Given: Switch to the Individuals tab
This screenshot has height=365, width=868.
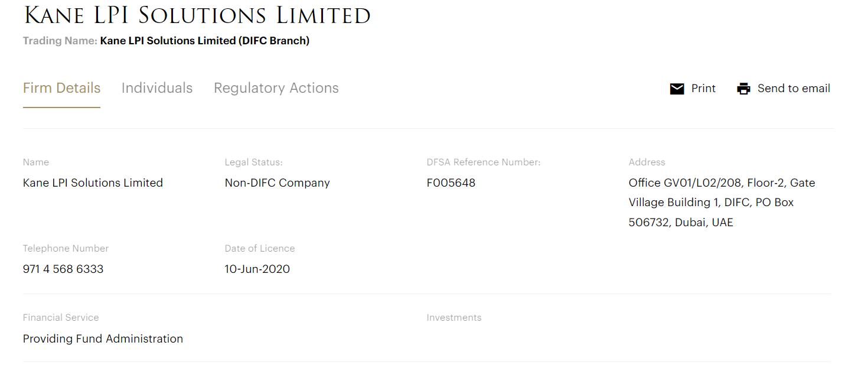Looking at the screenshot, I should pos(157,88).
